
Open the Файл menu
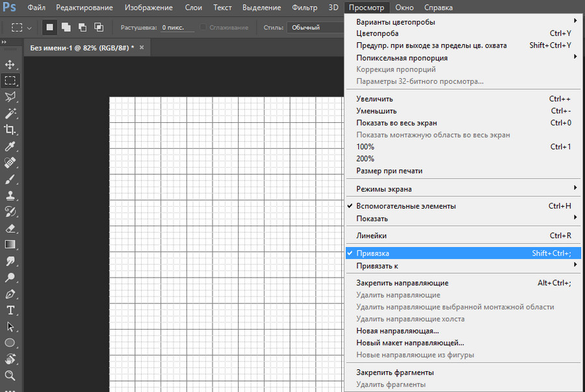coord(36,7)
